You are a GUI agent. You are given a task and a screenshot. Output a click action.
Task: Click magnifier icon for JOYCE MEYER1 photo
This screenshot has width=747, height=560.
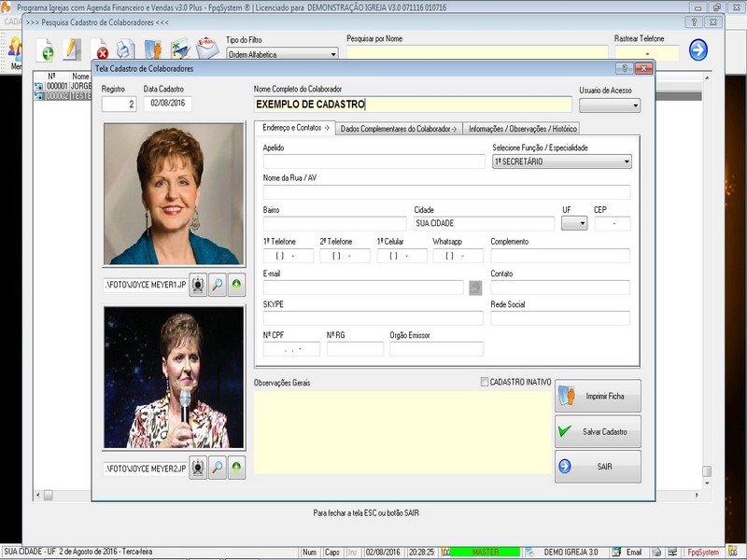(218, 285)
